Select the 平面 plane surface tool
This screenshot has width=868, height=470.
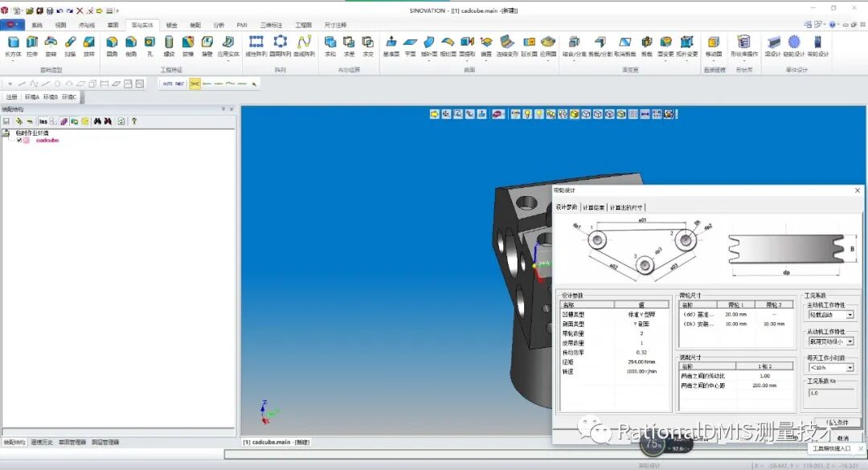[x=410, y=46]
